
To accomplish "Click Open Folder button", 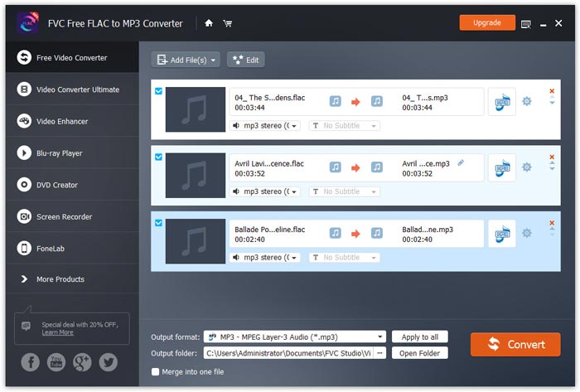I will click(420, 353).
